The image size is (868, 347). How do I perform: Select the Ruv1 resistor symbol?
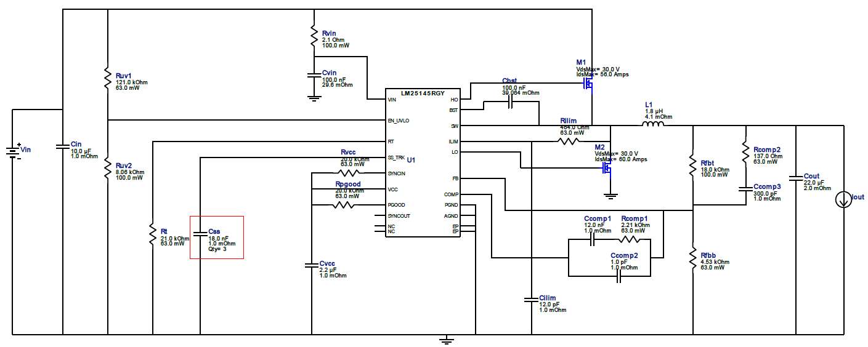pyautogui.click(x=108, y=79)
